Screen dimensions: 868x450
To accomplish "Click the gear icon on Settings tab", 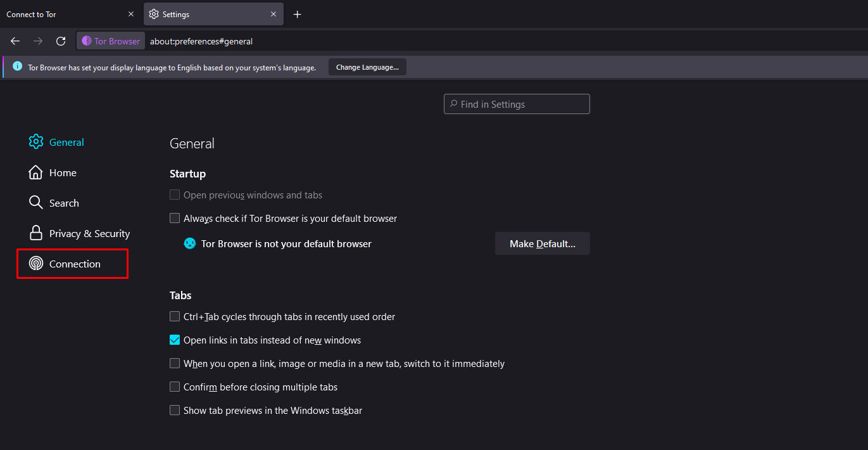I will click(x=154, y=14).
